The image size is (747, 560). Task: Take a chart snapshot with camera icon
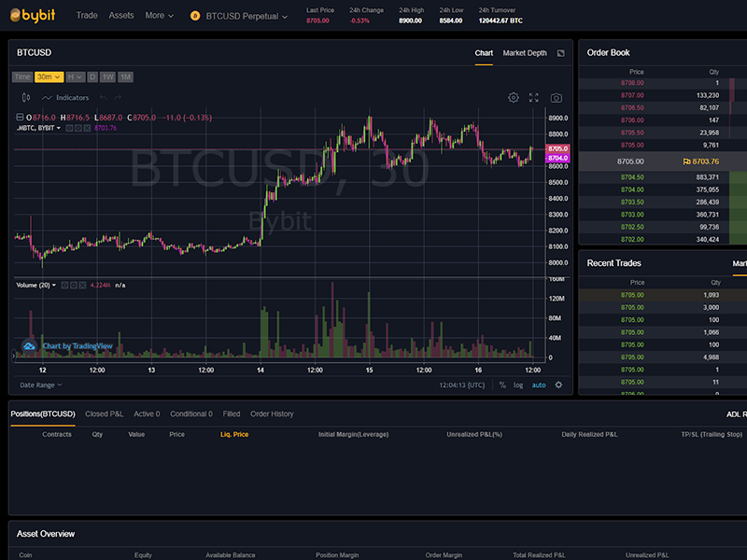[x=556, y=98]
